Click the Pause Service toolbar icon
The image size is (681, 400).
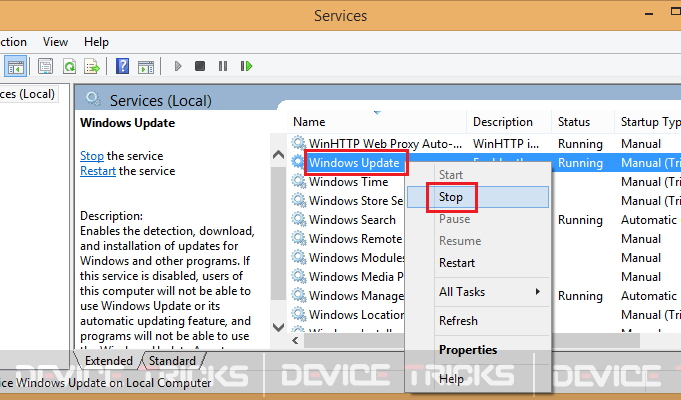pos(223,66)
